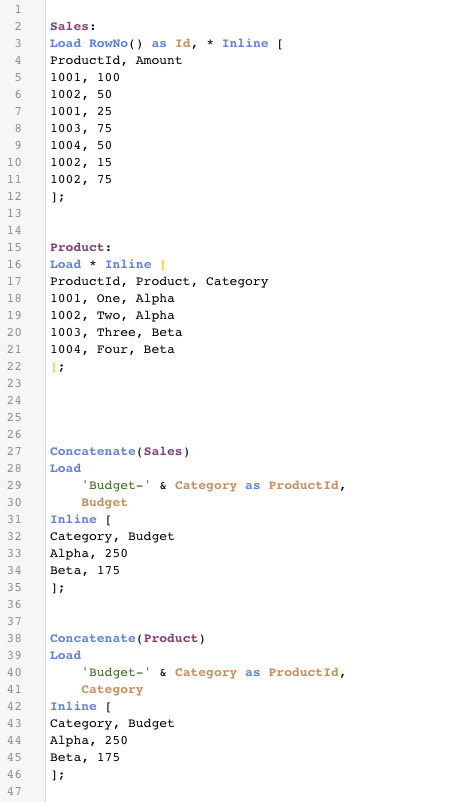Viewport: 459px width, 802px height.
Task: Click Concatenate(Product) statement
Action: coord(127,638)
